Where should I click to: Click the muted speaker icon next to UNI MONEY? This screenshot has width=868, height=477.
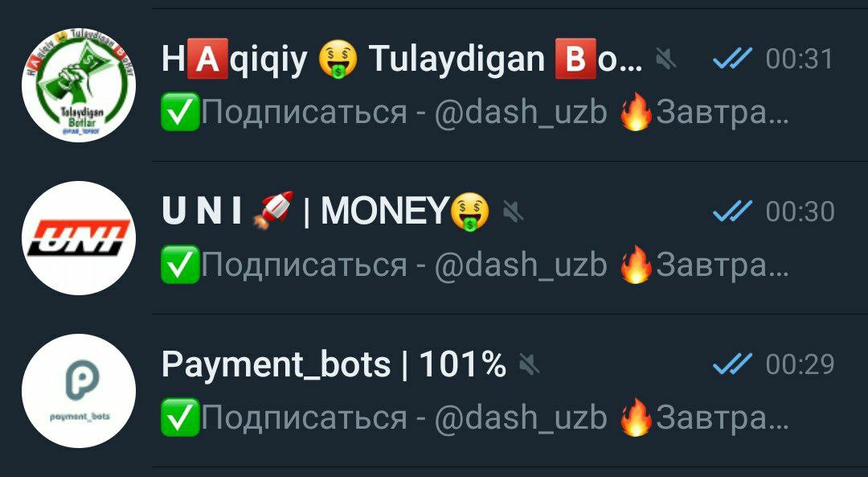click(x=513, y=212)
